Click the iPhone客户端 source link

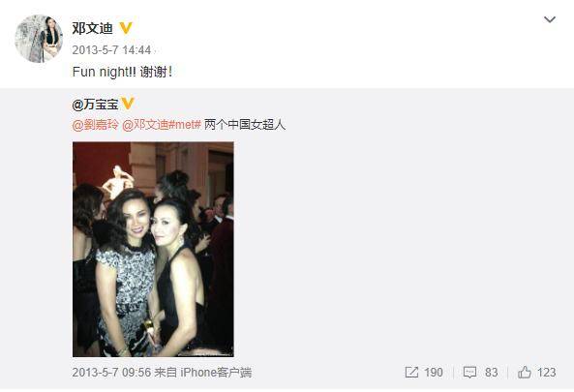[x=216, y=373]
